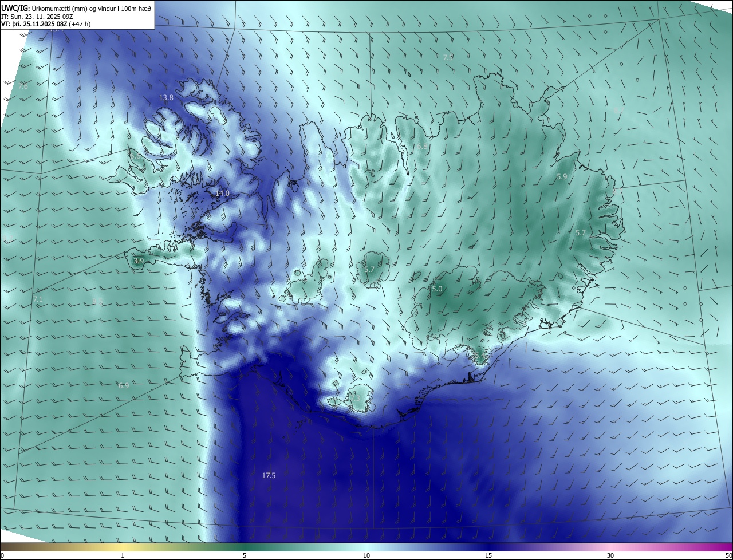Click the colorbar tick label 1

pyautogui.click(x=123, y=555)
